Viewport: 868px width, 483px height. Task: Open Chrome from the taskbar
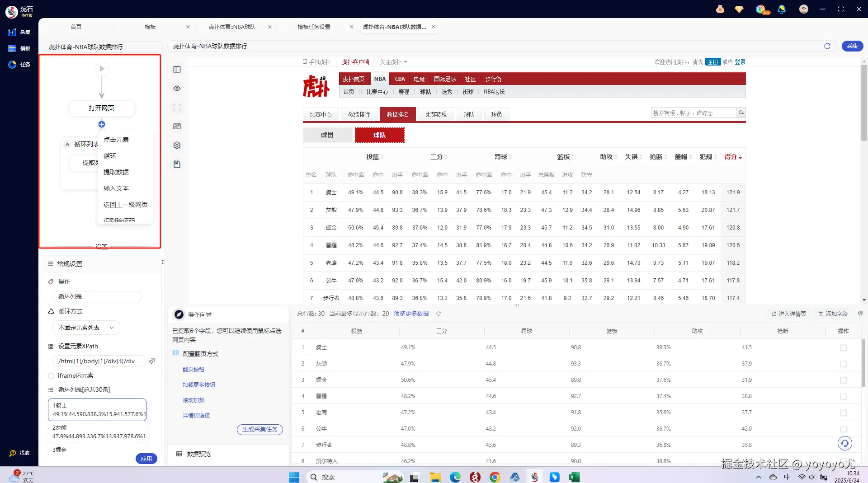click(495, 477)
